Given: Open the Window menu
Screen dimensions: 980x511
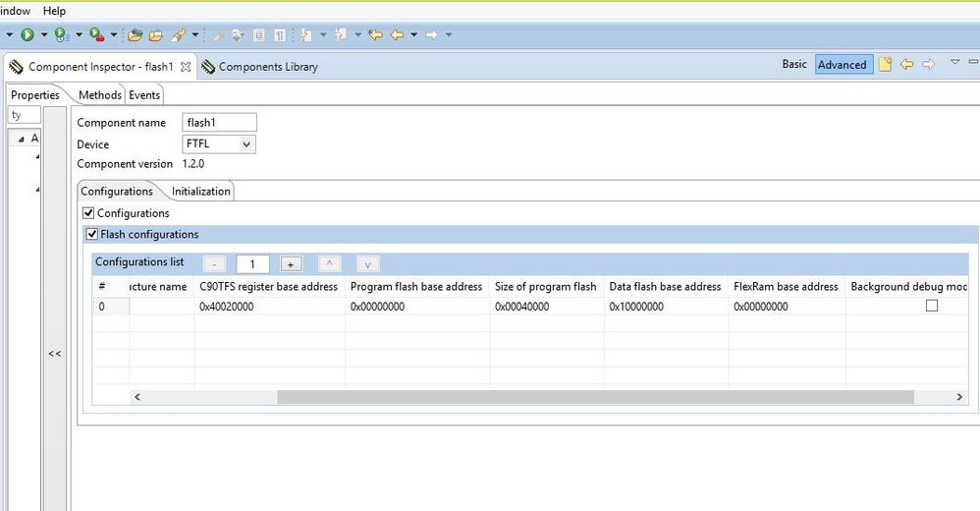Looking at the screenshot, I should (15, 11).
